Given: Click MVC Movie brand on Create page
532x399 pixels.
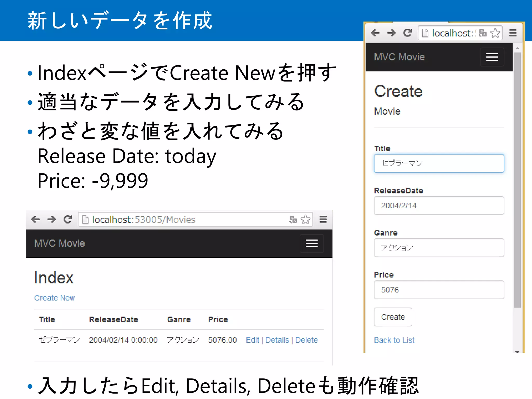Looking at the screenshot, I should (399, 57).
